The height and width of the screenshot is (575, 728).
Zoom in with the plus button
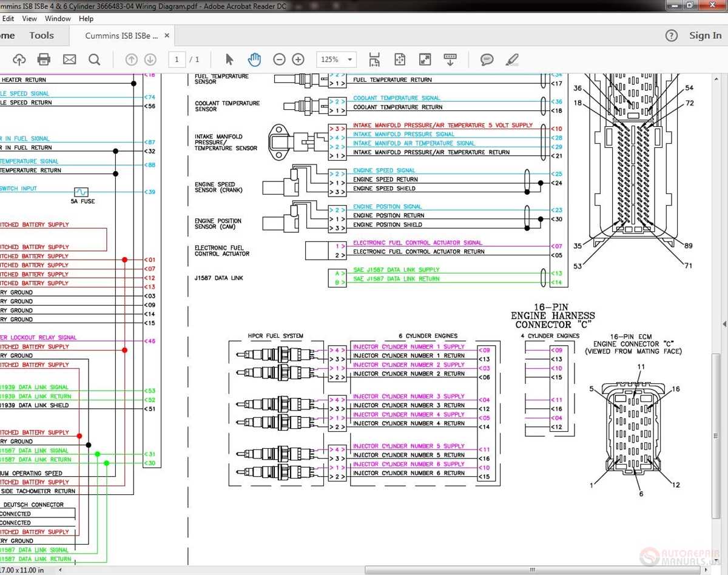click(x=298, y=59)
